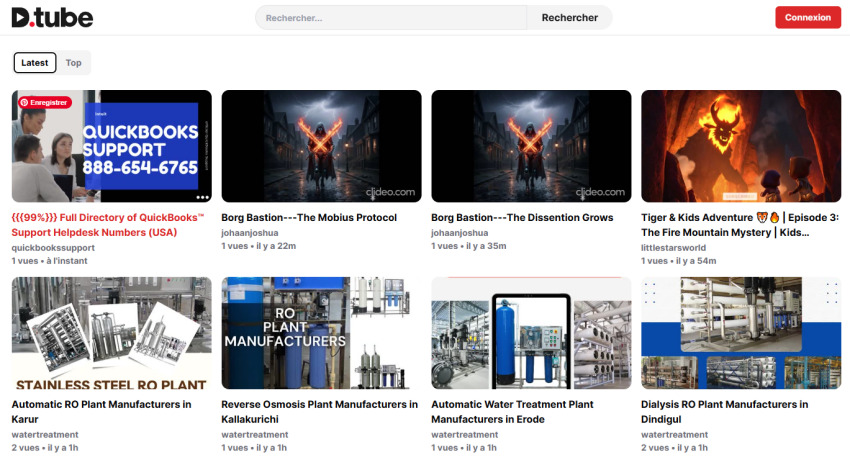
Task: Open the Dialysis RO Plant thumbnail
Action: 740,333
